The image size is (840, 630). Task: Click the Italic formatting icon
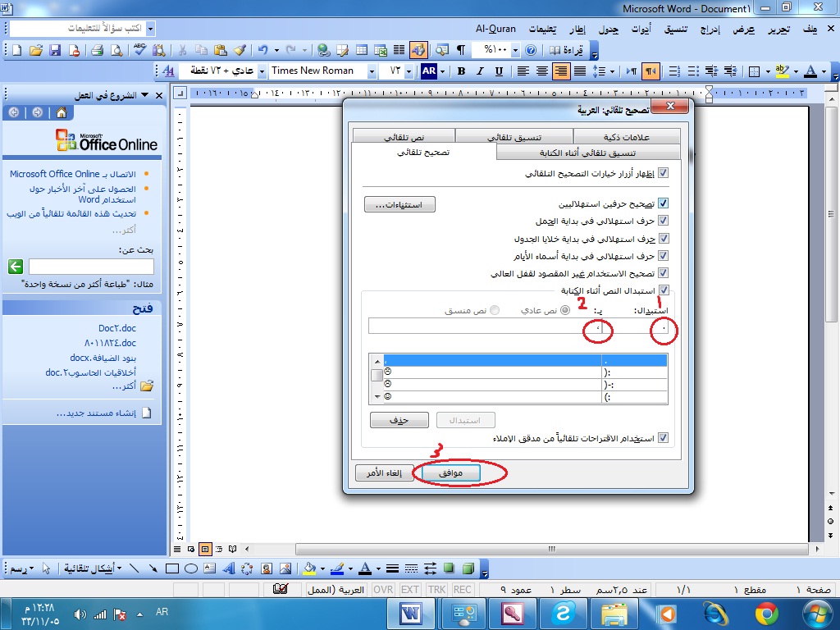[x=480, y=71]
